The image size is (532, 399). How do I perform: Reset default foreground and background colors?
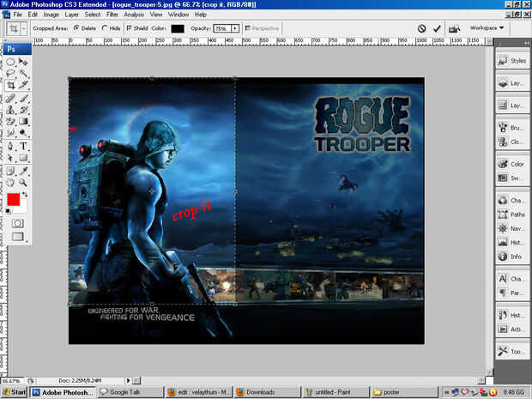pos(8,211)
